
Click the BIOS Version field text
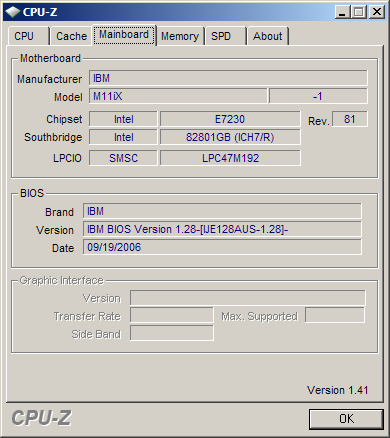click(x=222, y=229)
